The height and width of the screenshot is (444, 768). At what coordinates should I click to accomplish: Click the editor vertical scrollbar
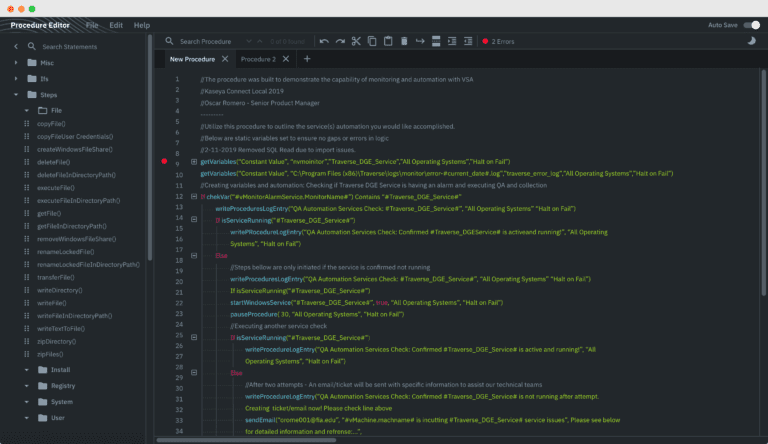(763, 182)
